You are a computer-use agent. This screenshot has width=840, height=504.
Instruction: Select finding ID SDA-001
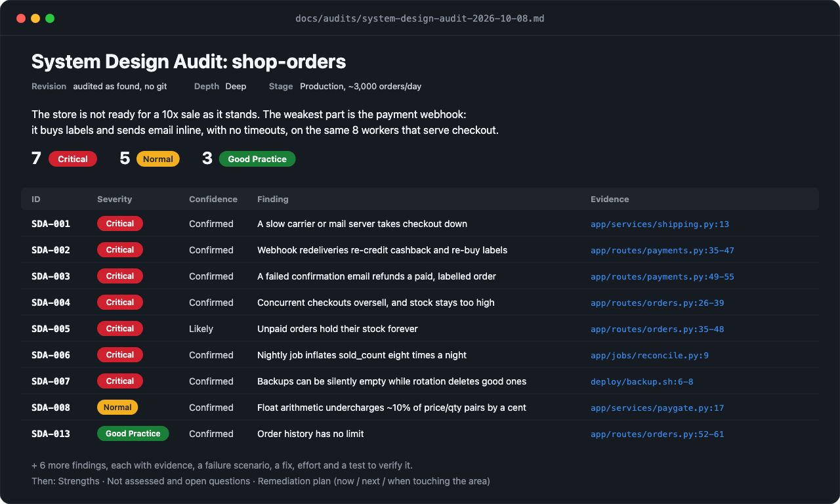tap(51, 224)
